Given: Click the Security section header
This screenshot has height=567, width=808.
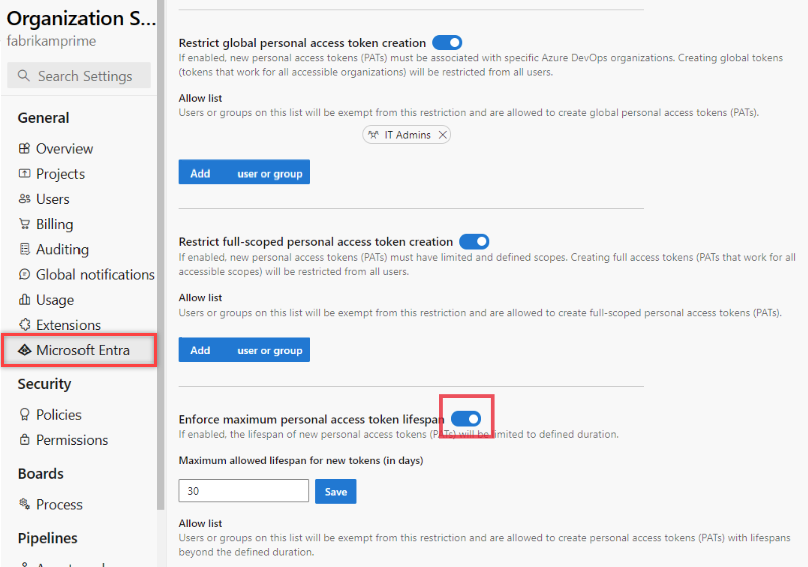Looking at the screenshot, I should 44,383.
